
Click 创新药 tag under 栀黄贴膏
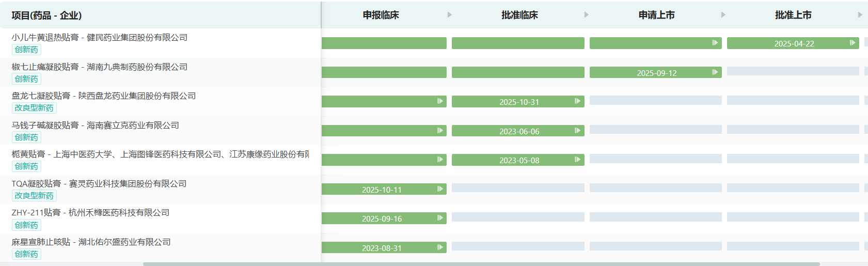click(x=26, y=166)
